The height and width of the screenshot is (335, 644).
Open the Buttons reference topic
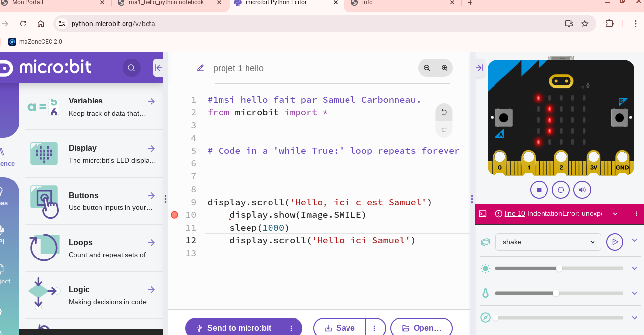(x=94, y=201)
